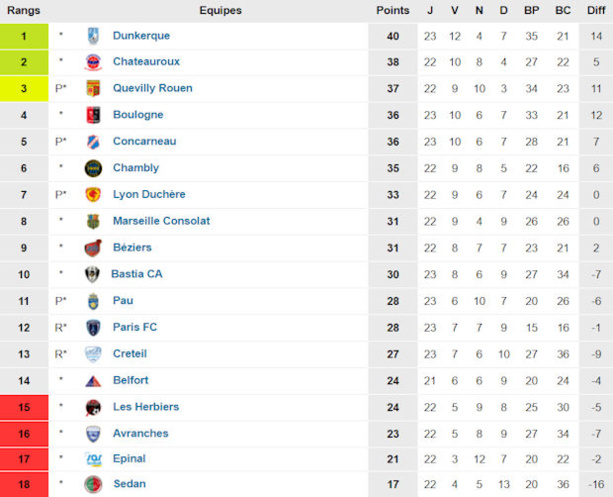Screen dimensions: 613x497
Task: Click the yellow rank 3 cell
Action: [x=24, y=89]
